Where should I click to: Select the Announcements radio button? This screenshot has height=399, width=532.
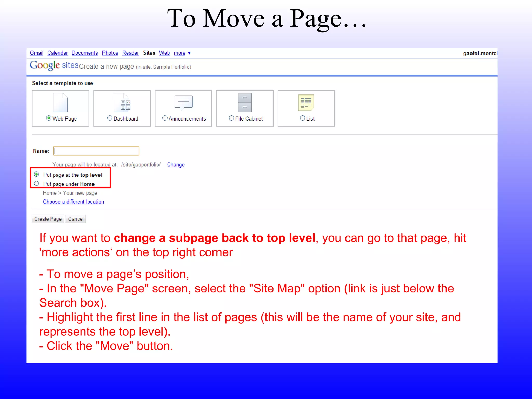(x=165, y=118)
